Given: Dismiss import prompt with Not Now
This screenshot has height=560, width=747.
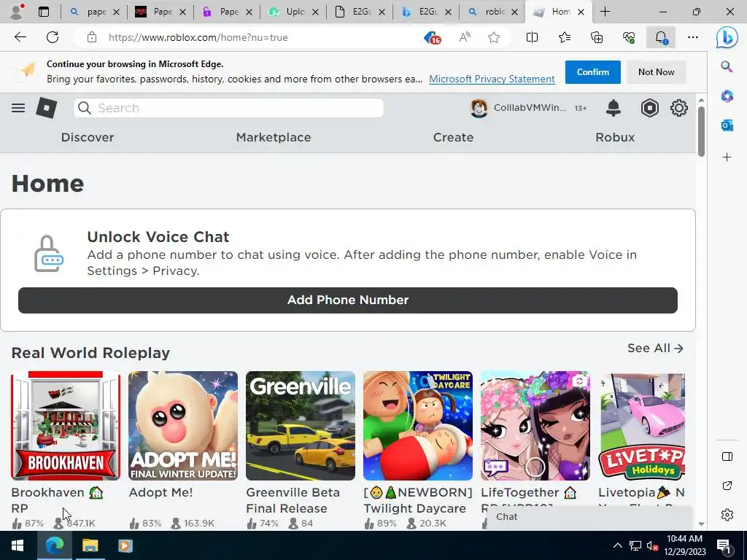Looking at the screenshot, I should pyautogui.click(x=656, y=72).
